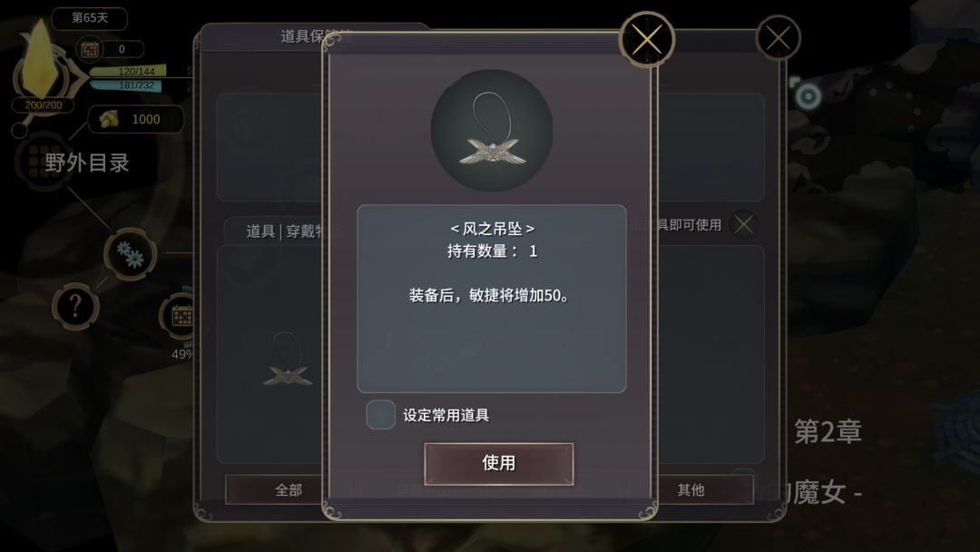Click the 使用 button

tap(499, 463)
